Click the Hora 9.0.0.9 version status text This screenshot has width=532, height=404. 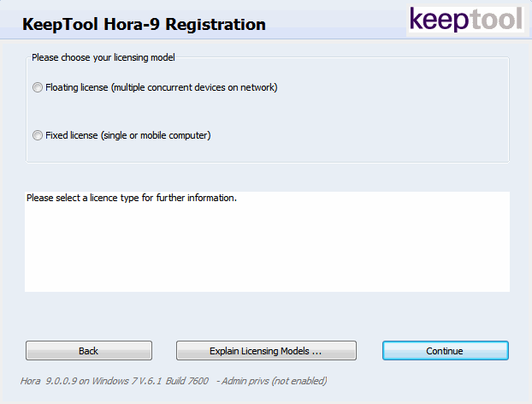click(x=174, y=381)
